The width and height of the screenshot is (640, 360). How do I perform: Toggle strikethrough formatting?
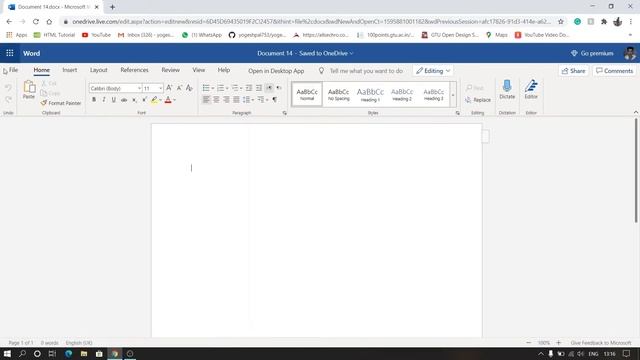pos(124,100)
